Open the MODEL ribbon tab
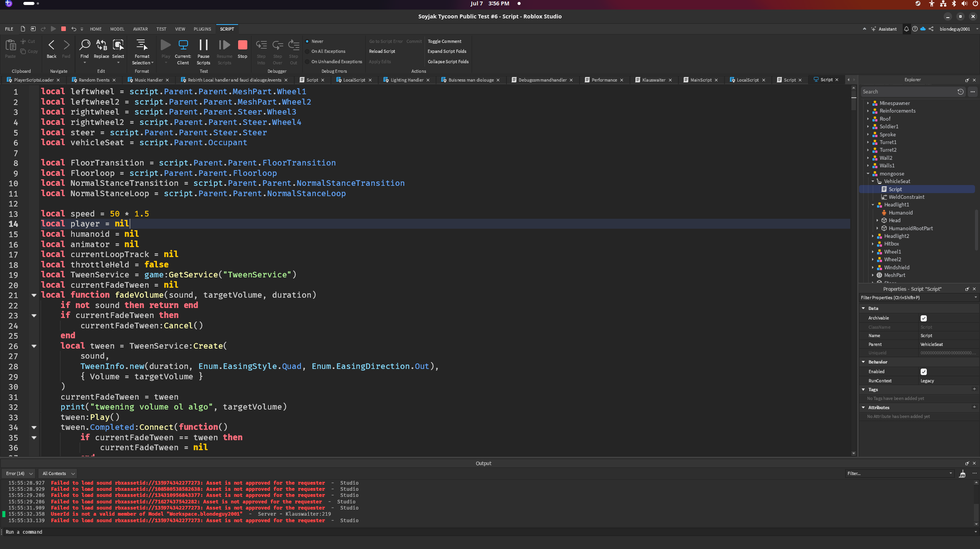This screenshot has width=980, height=549. pos(117,29)
